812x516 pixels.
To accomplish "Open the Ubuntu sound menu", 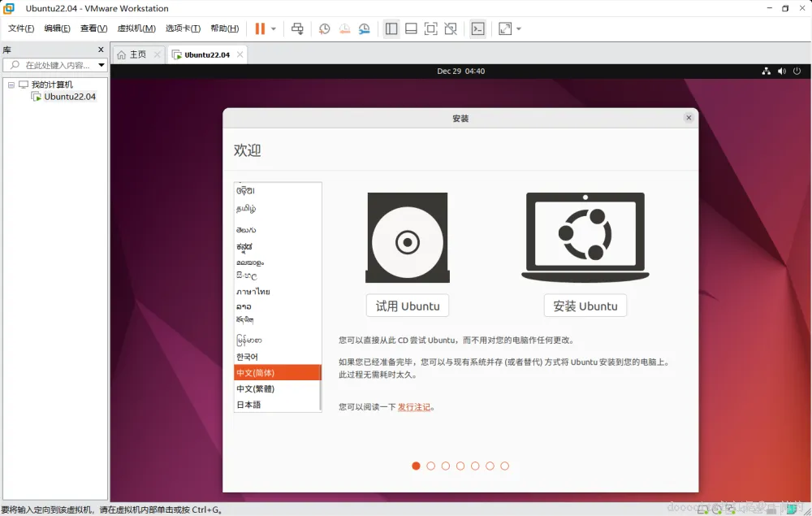I will (780, 71).
